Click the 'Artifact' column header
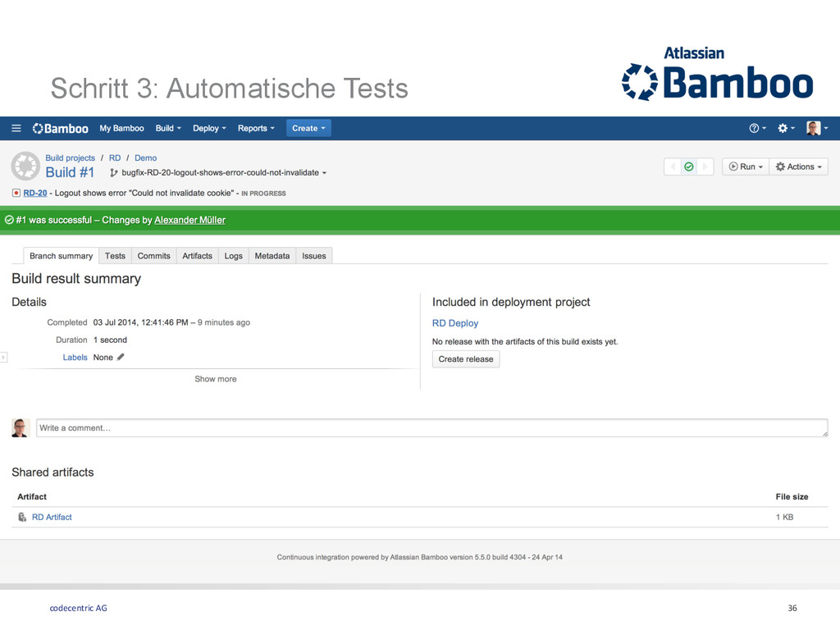This screenshot has width=840, height=630. (x=32, y=496)
